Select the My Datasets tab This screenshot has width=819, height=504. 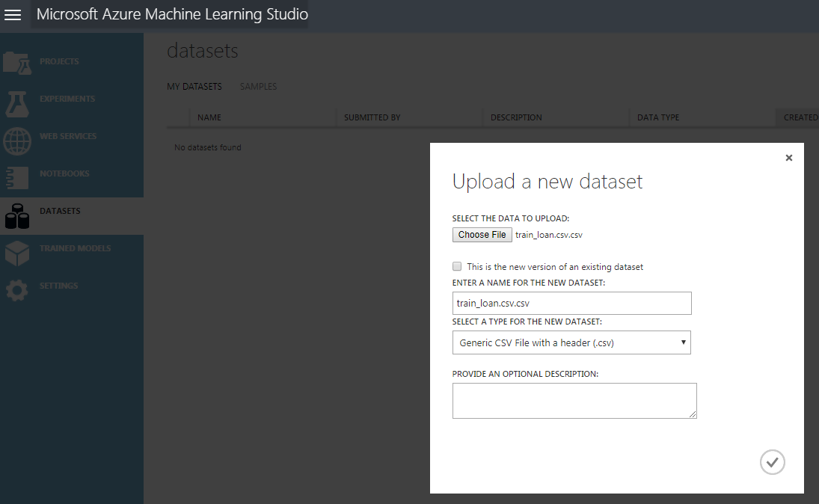tap(194, 87)
